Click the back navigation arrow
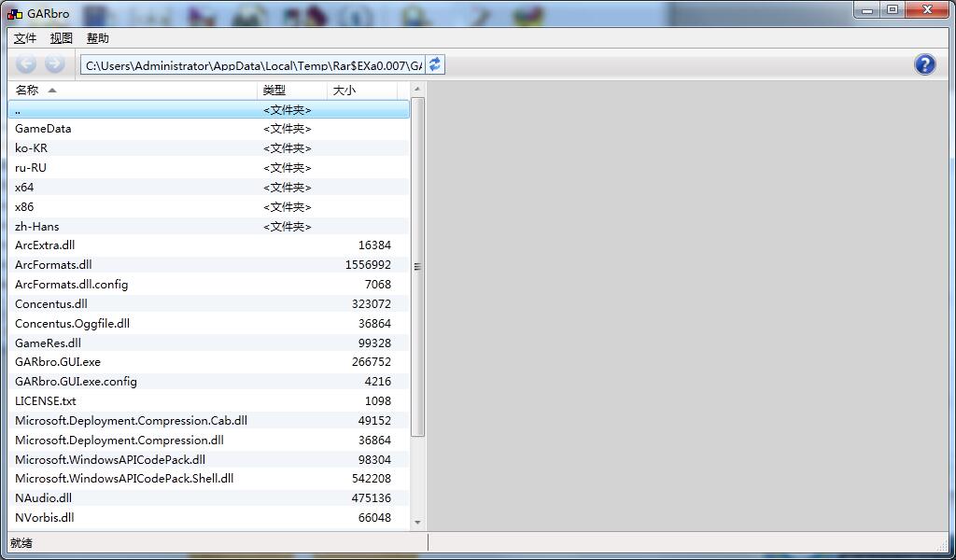Screen dimensions: 956x560 pyautogui.click(x=26, y=63)
